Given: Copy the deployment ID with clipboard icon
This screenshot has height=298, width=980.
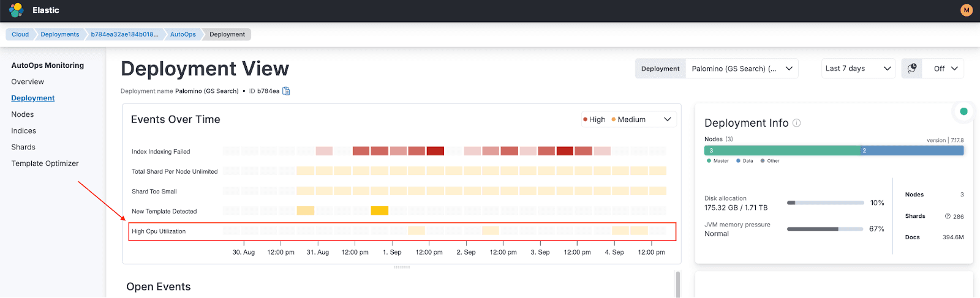Looking at the screenshot, I should [286, 91].
